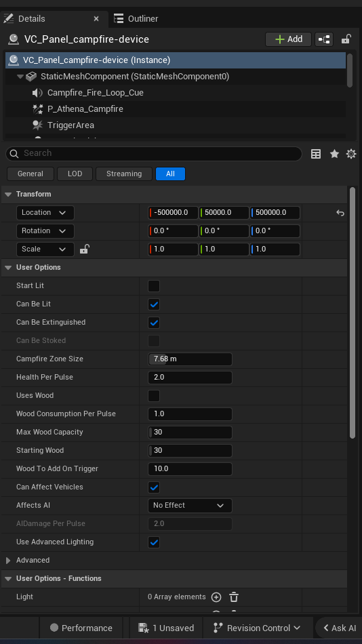Close the Details tab

click(96, 19)
